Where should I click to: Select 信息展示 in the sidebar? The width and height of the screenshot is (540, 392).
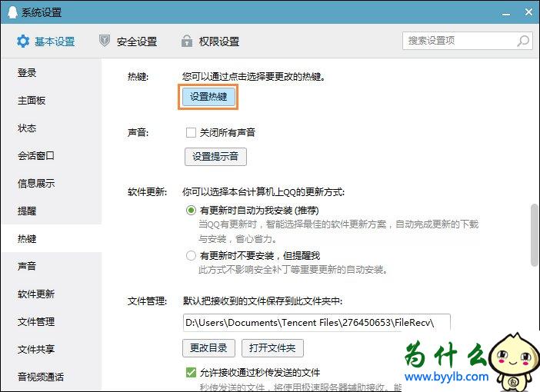coord(51,183)
